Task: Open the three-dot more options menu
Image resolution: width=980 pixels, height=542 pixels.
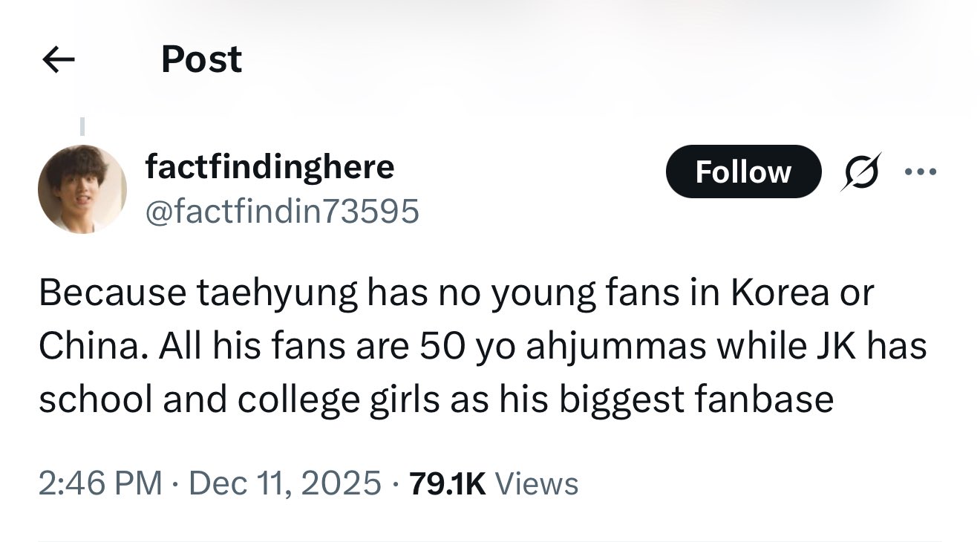Action: tap(921, 172)
